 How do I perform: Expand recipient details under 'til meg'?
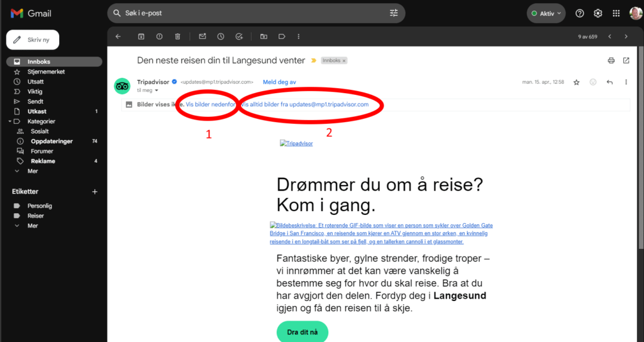click(157, 91)
